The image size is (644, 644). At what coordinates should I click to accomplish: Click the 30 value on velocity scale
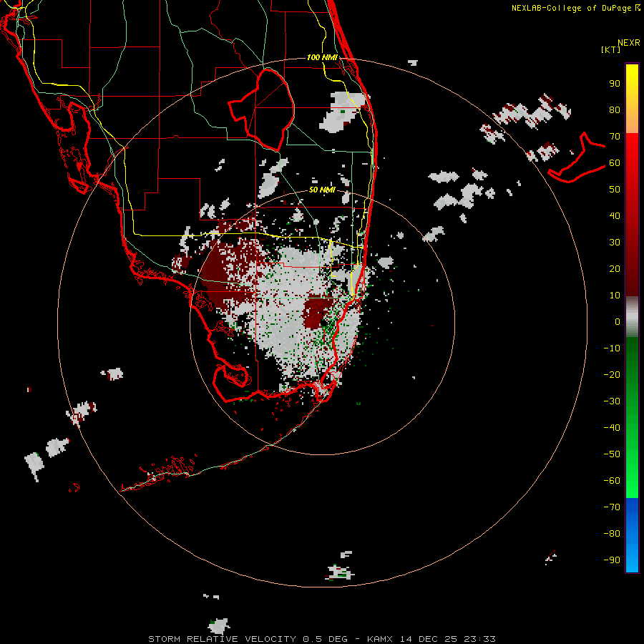click(x=615, y=243)
